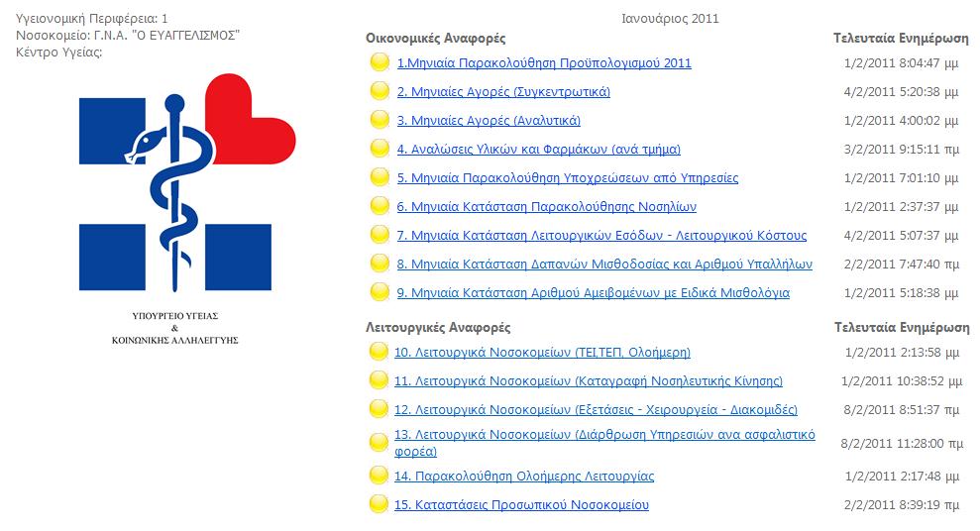
Task: Click yellow status icon beside 3. Μηνιαίες Αγορές (Αναλυτικά)
Action: (380, 120)
